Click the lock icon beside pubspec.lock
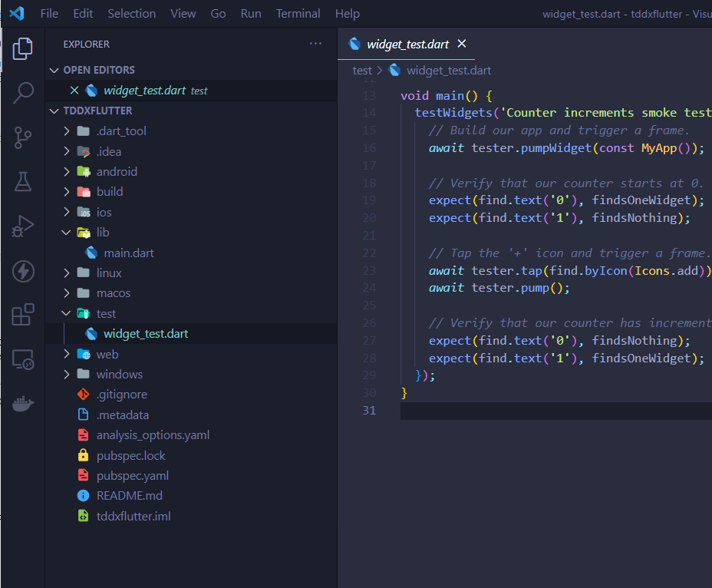Screen dimensions: 712x588 (83, 455)
